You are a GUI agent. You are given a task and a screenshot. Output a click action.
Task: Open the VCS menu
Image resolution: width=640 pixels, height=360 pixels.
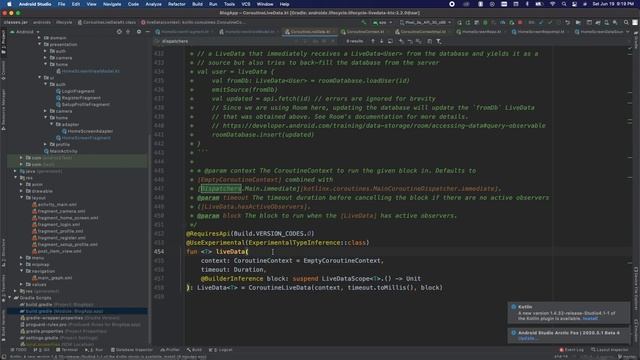point(246,4)
